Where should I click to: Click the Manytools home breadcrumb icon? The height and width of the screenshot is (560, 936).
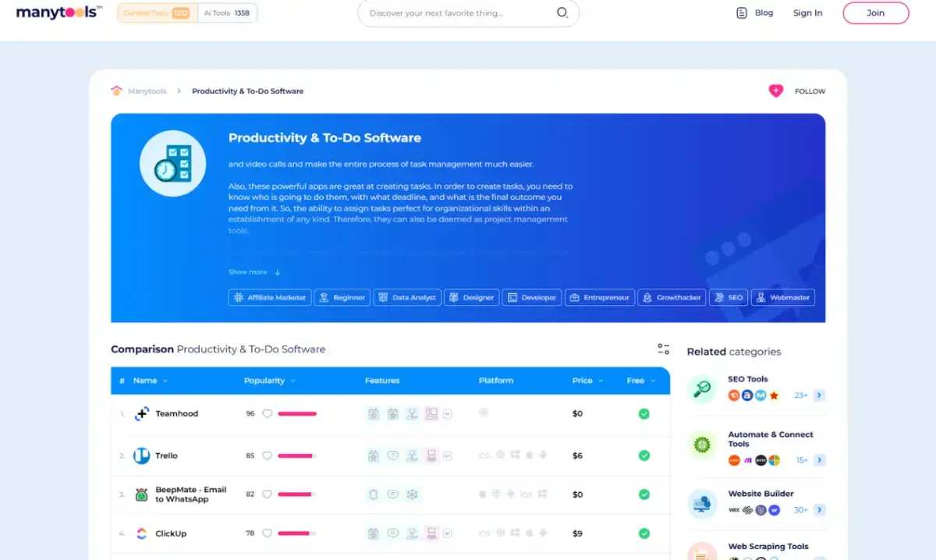117,91
